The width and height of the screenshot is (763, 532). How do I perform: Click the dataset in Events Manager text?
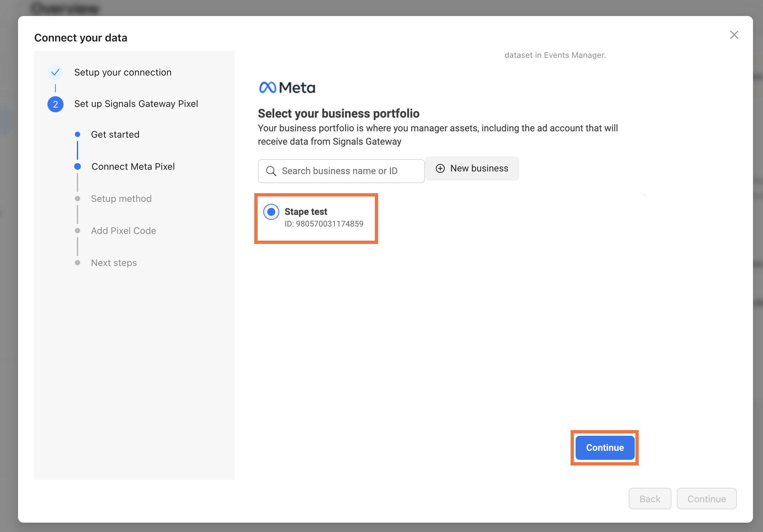click(555, 55)
